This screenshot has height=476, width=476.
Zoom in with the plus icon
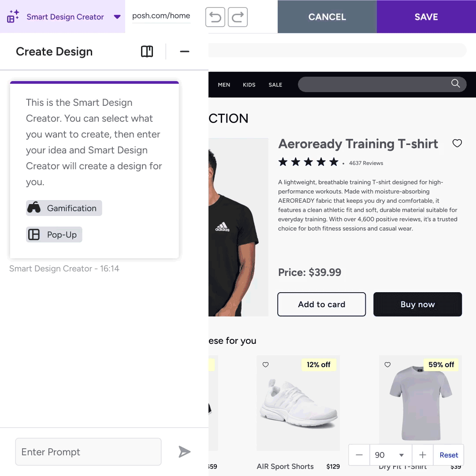(422, 455)
